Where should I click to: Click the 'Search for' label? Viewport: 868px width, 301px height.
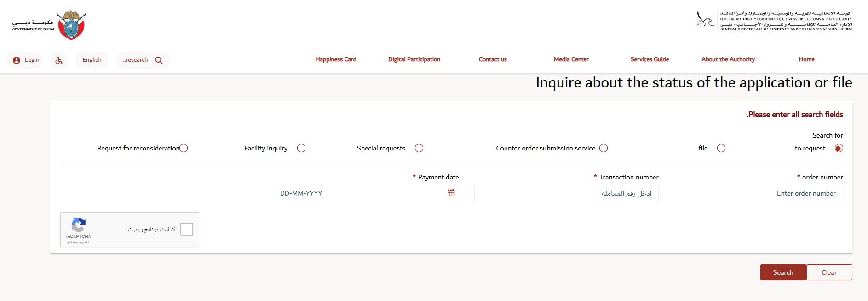828,135
